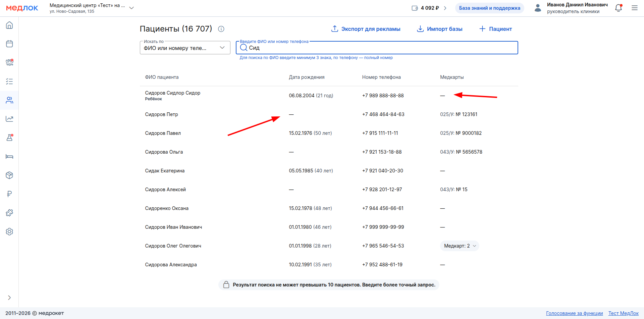Click the patient search input field
The image size is (644, 319).
(x=377, y=48)
